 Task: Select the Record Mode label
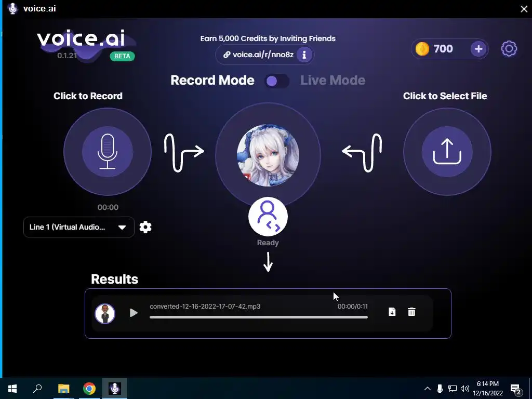click(x=212, y=81)
